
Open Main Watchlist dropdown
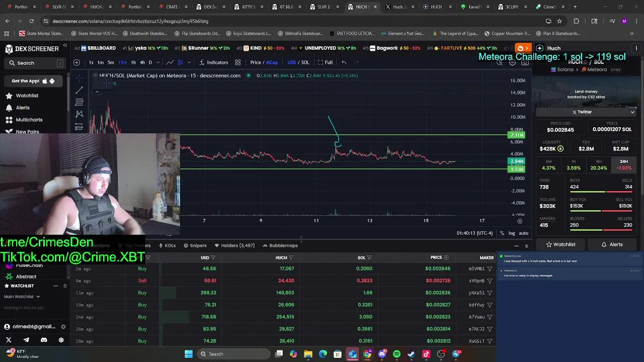coord(22,297)
